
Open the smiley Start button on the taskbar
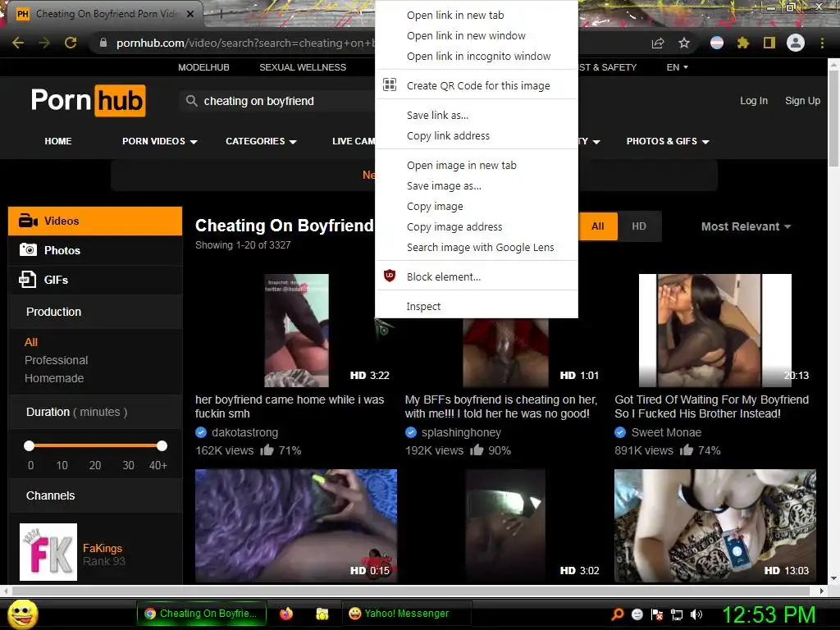(22, 614)
